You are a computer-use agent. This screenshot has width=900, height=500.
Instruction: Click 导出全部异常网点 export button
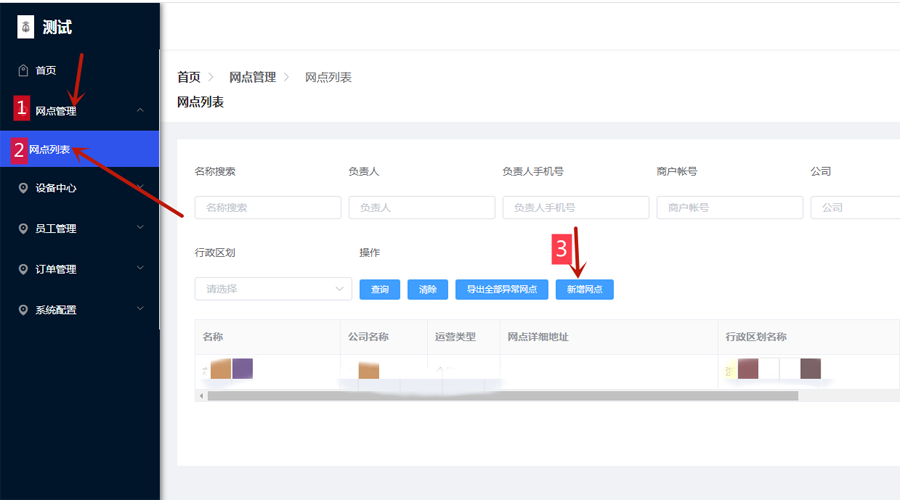(501, 289)
